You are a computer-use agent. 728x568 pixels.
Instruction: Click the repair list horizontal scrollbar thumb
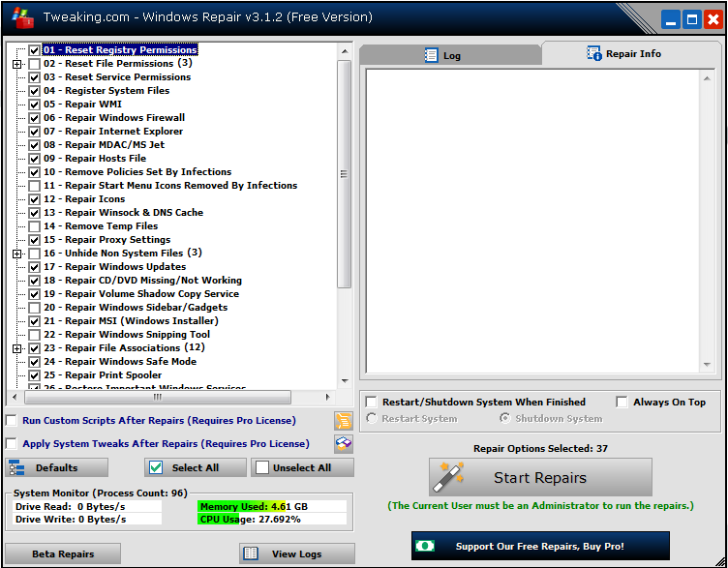click(158, 398)
